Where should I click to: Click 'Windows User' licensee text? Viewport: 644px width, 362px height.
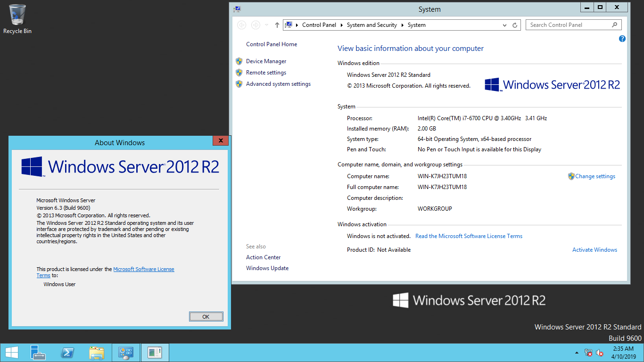(x=59, y=284)
